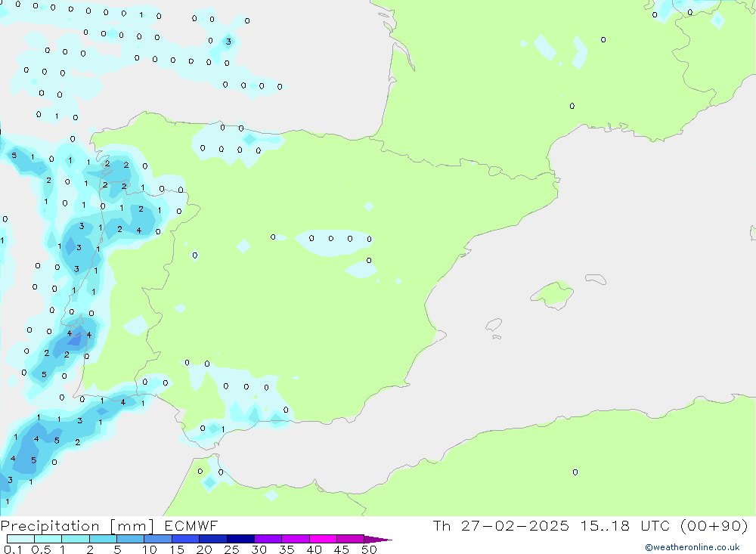The height and width of the screenshot is (554, 756).
Task: Click the purple swatch between 35 and 40
Action: click(295, 539)
